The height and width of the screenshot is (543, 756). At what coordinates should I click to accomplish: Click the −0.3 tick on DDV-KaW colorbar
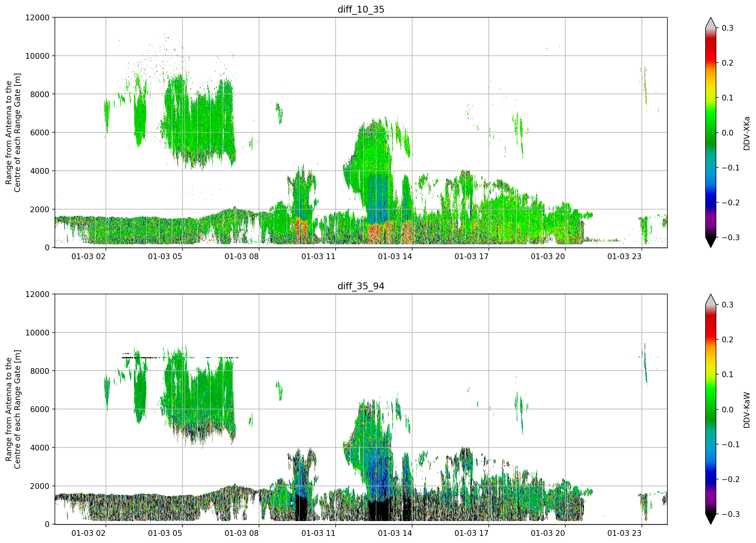[731, 514]
